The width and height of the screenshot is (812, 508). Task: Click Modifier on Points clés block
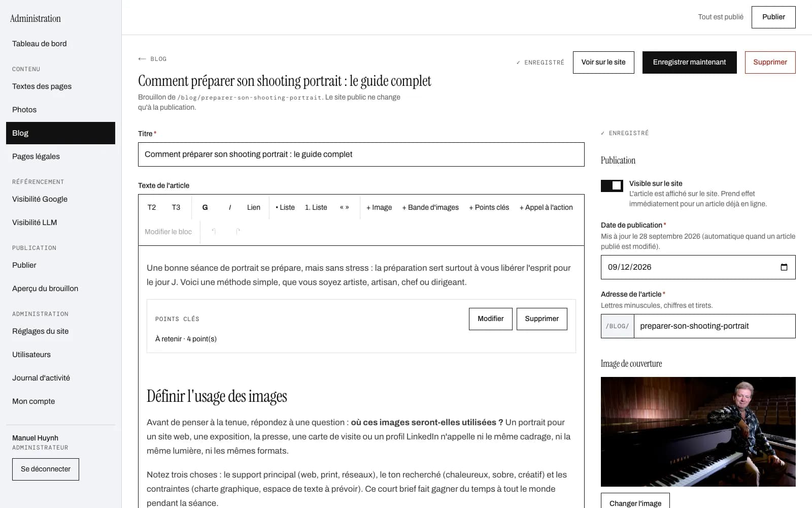(490, 319)
